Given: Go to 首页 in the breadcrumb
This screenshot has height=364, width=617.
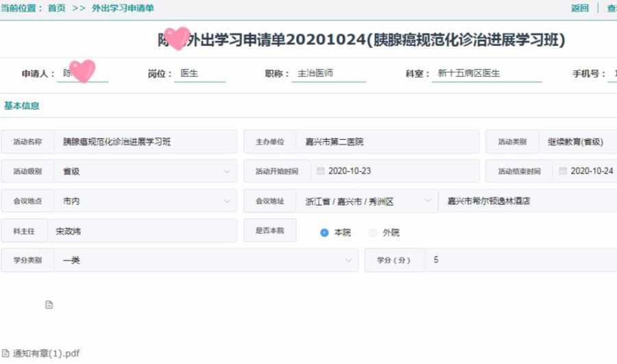Looking at the screenshot, I should pyautogui.click(x=57, y=8).
